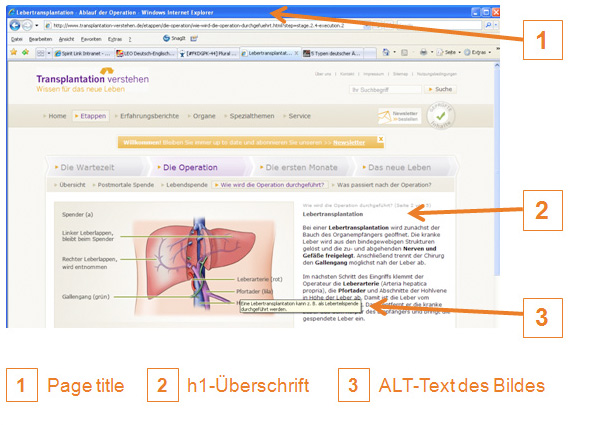Click the IE back navigation arrow

[15, 26]
